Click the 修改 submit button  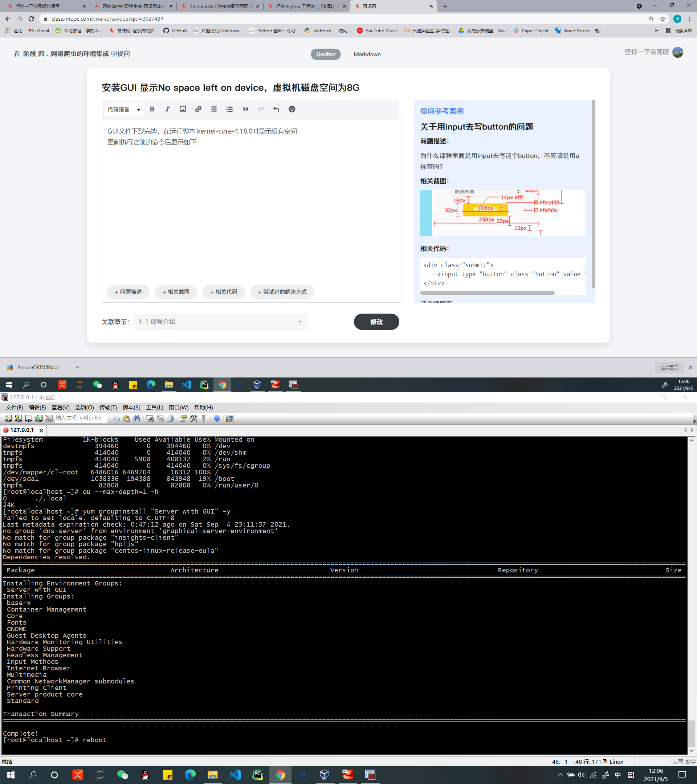(376, 322)
